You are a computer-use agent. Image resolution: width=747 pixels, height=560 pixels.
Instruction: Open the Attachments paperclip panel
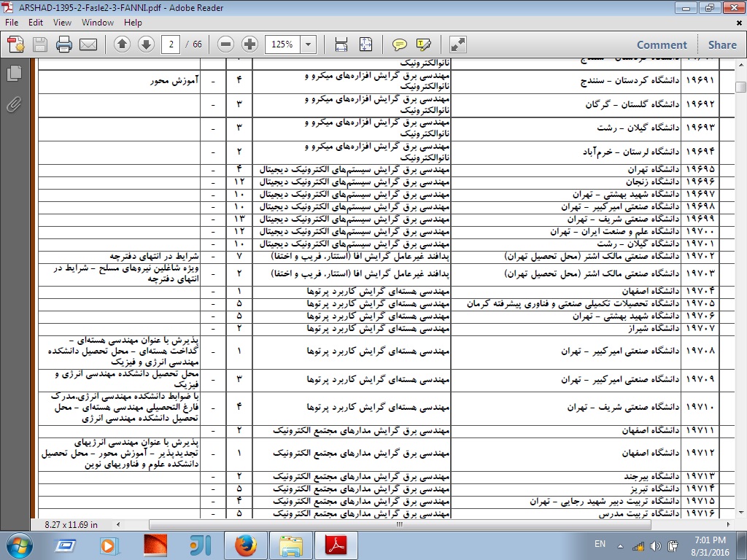(15, 104)
